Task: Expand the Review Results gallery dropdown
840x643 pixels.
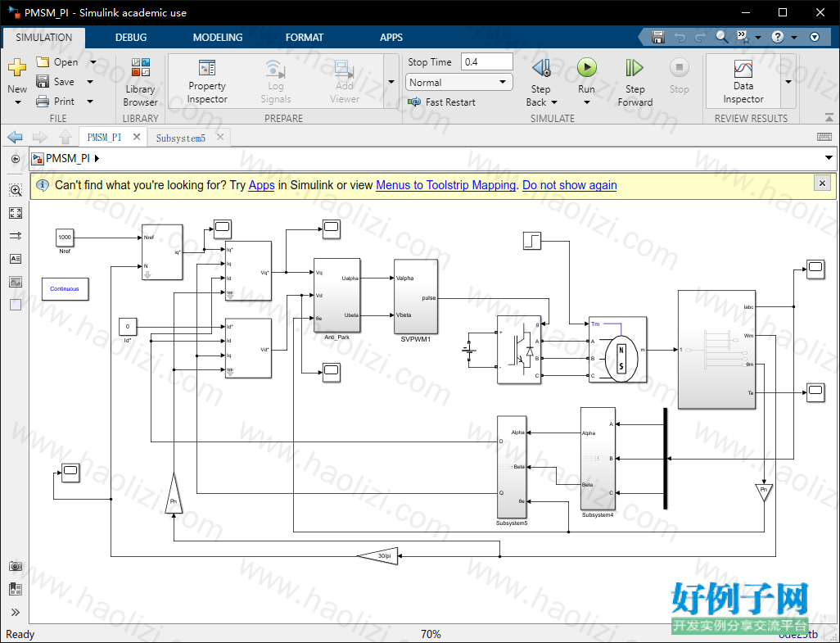Action: [788, 82]
